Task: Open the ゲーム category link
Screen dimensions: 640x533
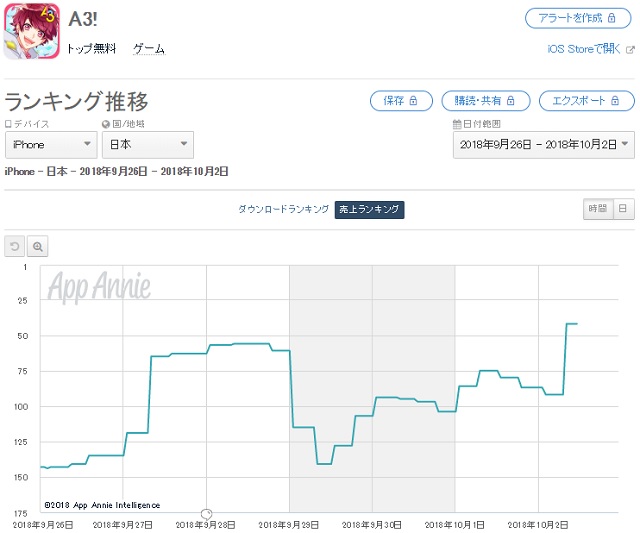Action: pos(149,49)
